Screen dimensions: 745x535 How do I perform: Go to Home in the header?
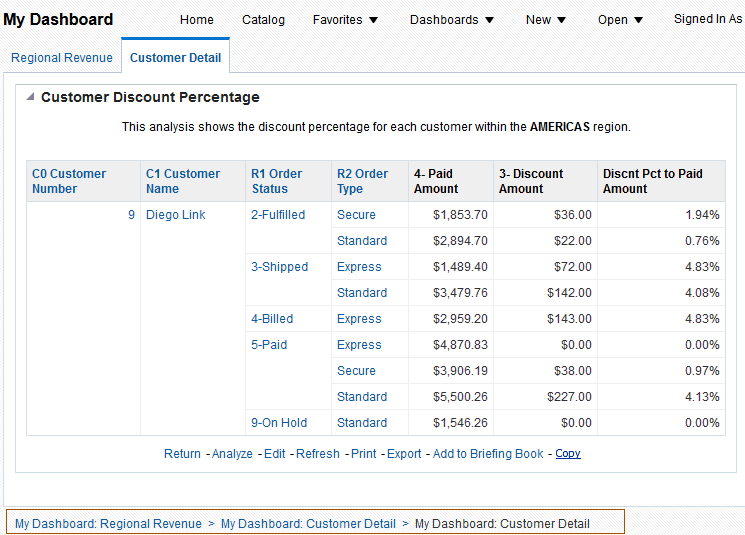click(197, 20)
